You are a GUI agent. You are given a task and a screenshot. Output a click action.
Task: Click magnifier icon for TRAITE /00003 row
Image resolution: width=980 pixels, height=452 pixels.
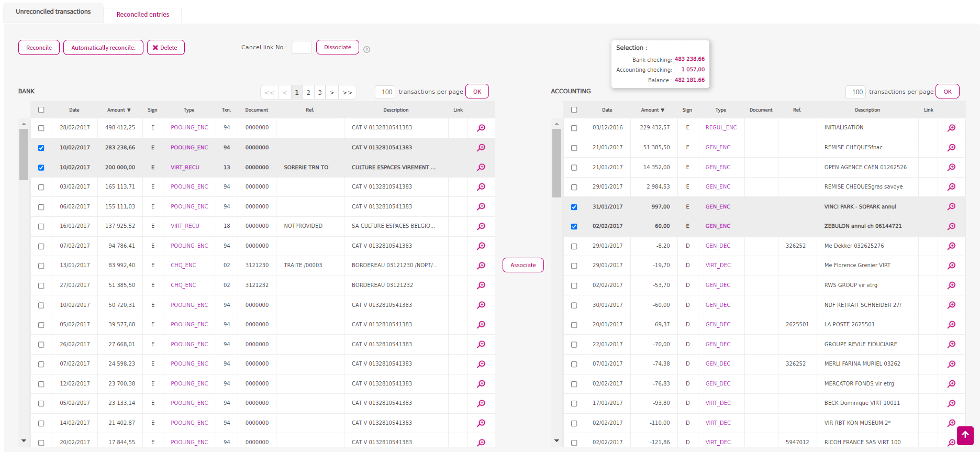[x=481, y=266]
